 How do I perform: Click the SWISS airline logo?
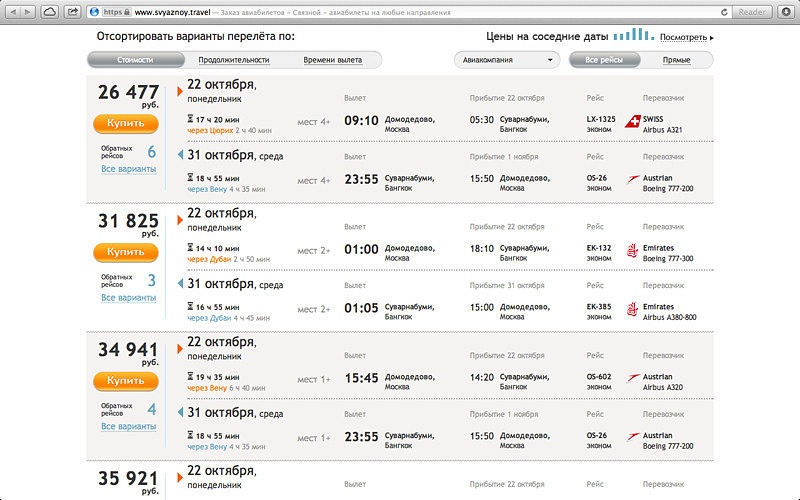click(632, 122)
